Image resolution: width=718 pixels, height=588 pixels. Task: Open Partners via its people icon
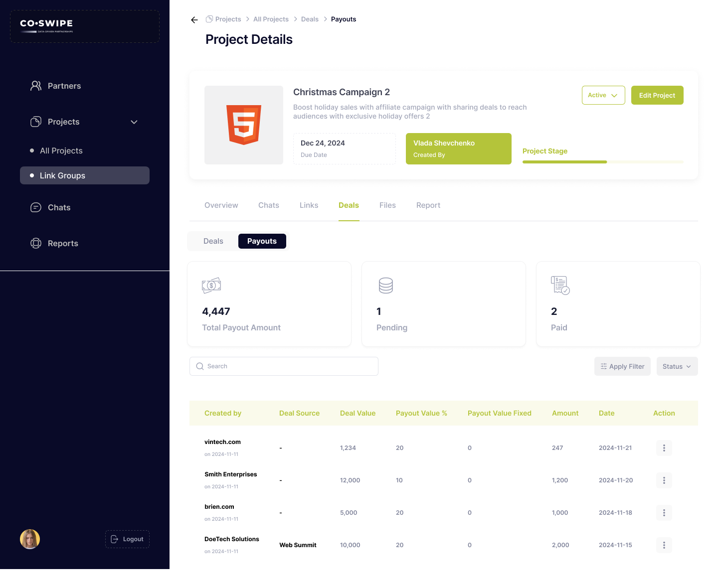[x=36, y=86]
